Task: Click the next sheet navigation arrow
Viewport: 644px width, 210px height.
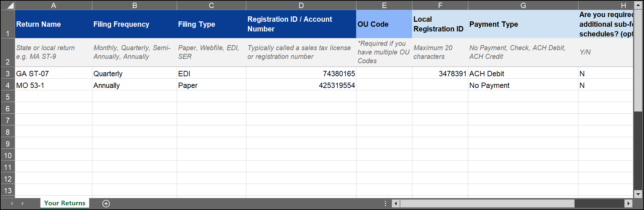Action: click(x=22, y=203)
